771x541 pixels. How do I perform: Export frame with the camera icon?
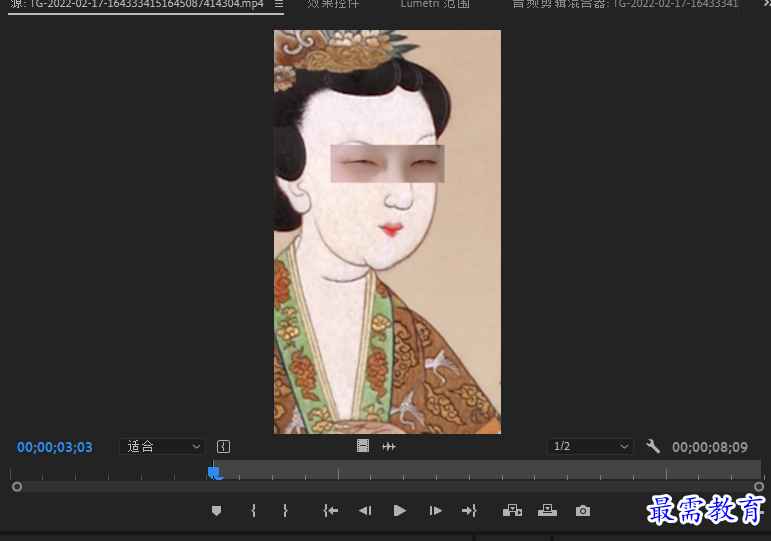click(x=583, y=511)
